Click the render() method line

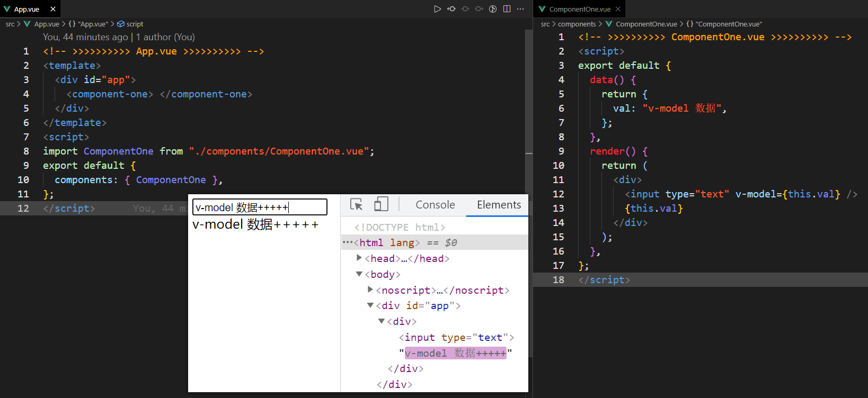(x=619, y=151)
